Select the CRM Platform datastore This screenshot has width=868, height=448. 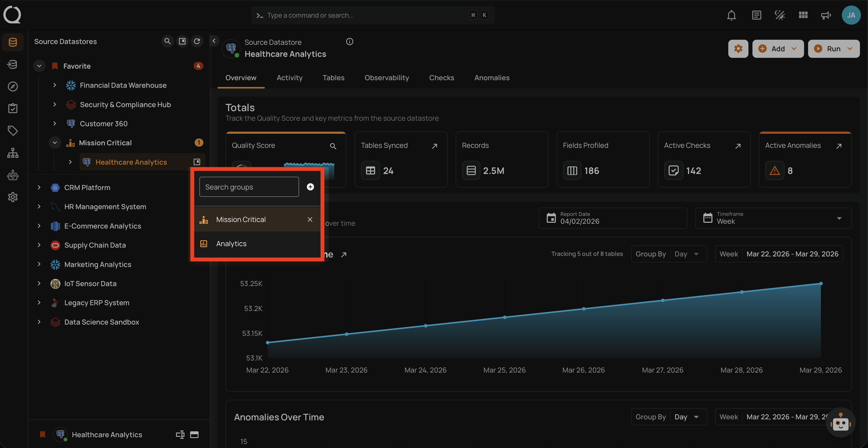[x=87, y=188]
